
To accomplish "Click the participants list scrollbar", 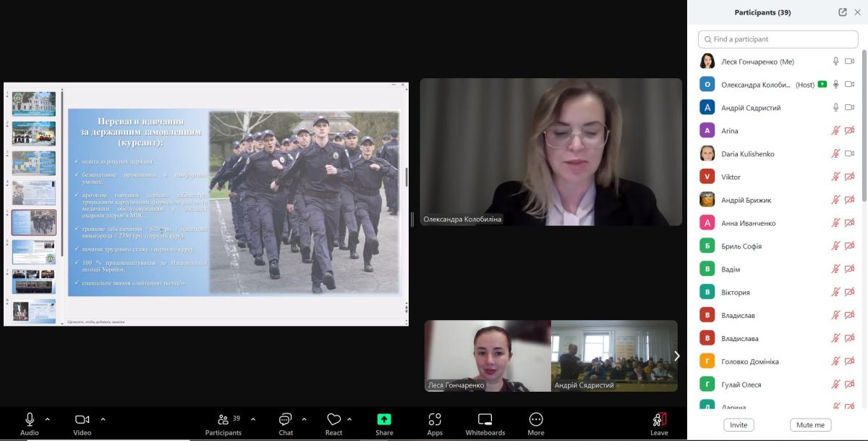I will click(864, 125).
